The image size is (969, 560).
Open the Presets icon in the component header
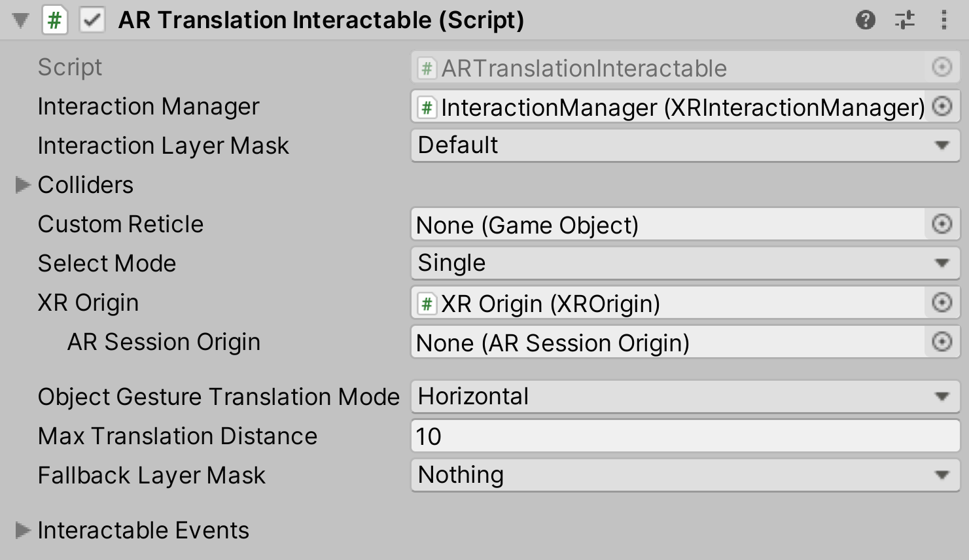click(906, 20)
